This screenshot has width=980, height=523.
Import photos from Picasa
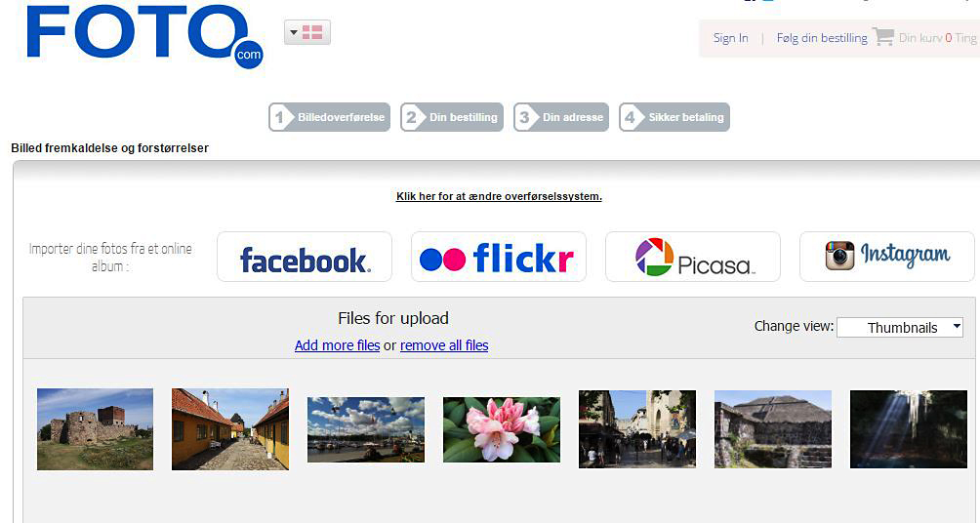point(692,258)
